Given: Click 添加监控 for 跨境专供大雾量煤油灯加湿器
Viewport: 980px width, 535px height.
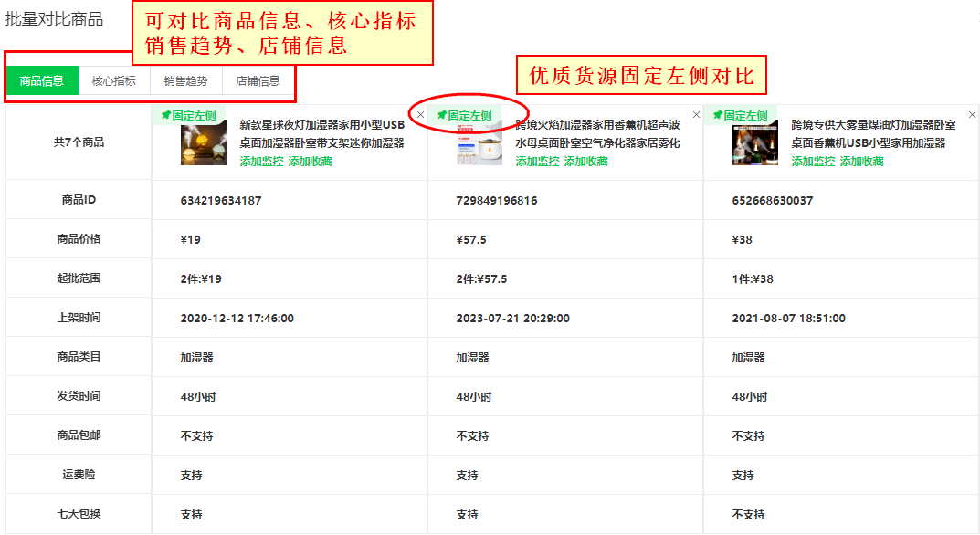Looking at the screenshot, I should 813,162.
